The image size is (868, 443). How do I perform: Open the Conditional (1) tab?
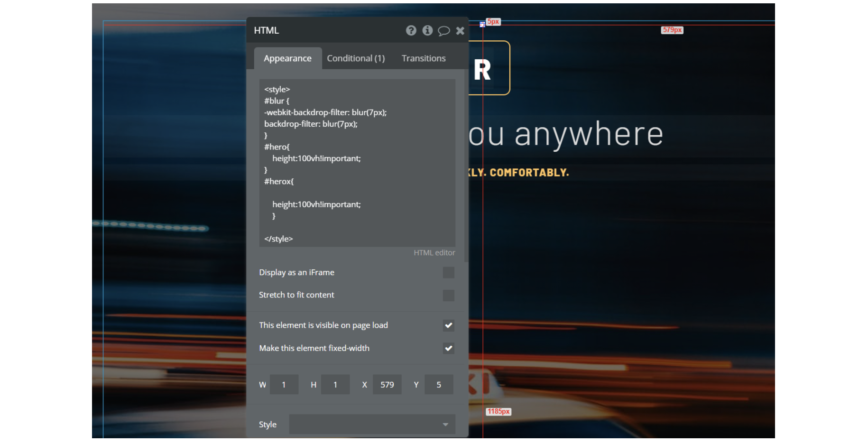tap(356, 58)
